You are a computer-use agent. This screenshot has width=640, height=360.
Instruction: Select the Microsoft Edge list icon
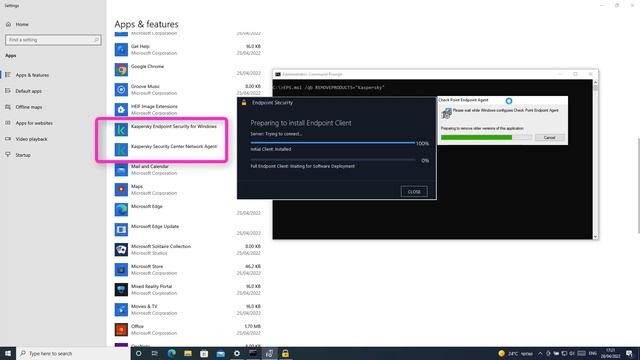tap(121, 209)
